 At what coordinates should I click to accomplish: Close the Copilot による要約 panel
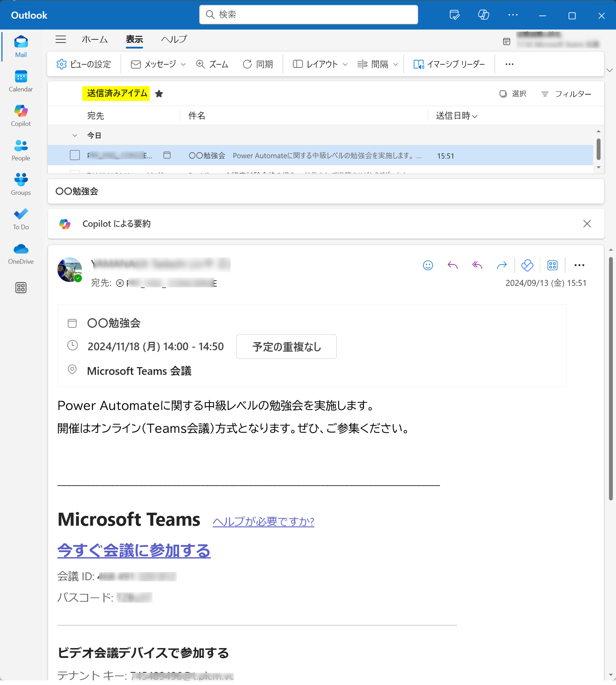tap(587, 224)
